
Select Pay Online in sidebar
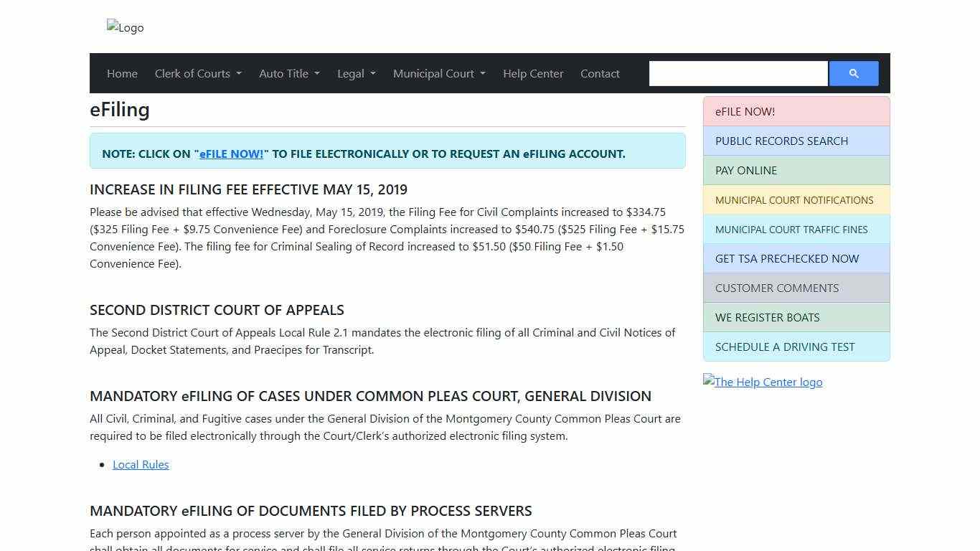pos(796,170)
